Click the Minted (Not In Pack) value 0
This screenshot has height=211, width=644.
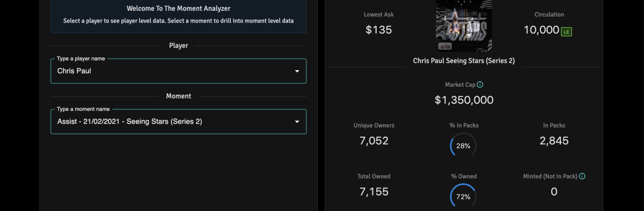pos(554,192)
